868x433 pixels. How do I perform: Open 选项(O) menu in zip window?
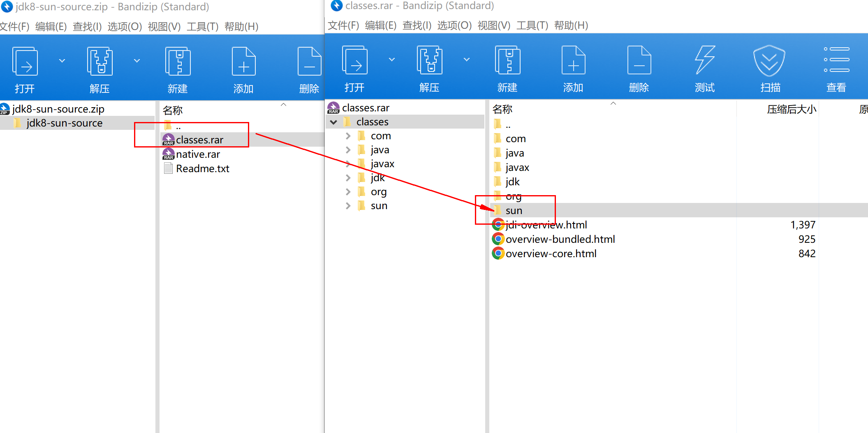[125, 27]
